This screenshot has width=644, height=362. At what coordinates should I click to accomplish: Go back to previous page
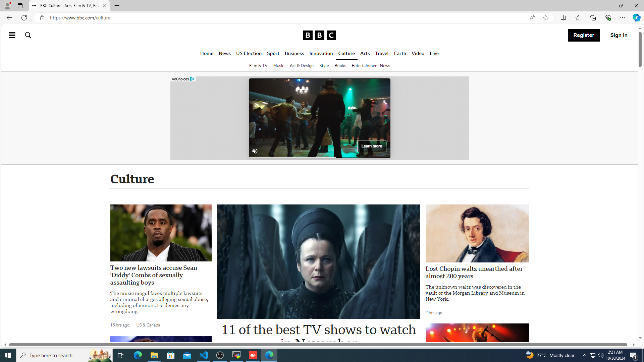coord(9,18)
